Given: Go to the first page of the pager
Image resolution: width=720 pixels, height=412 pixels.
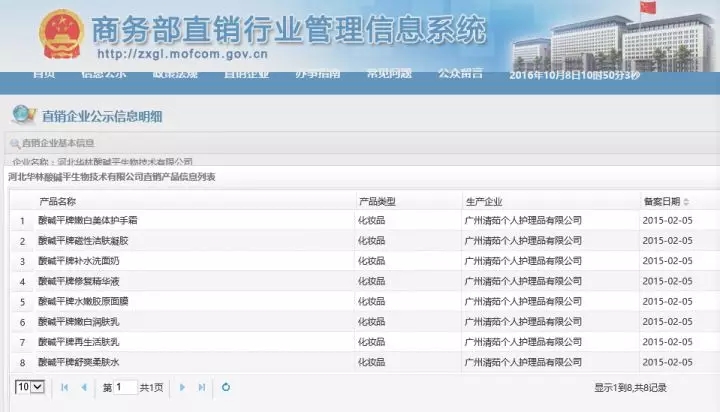Looking at the screenshot, I should click(x=64, y=387).
